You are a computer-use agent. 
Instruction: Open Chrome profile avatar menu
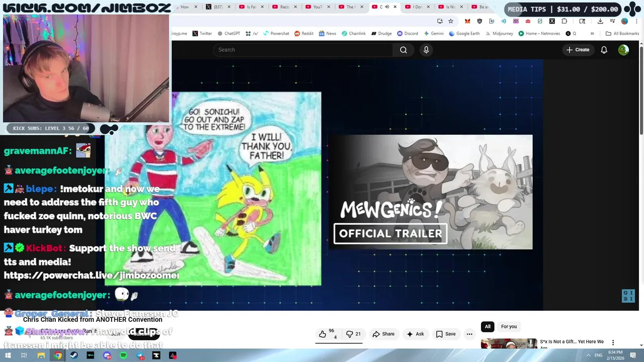click(x=624, y=21)
